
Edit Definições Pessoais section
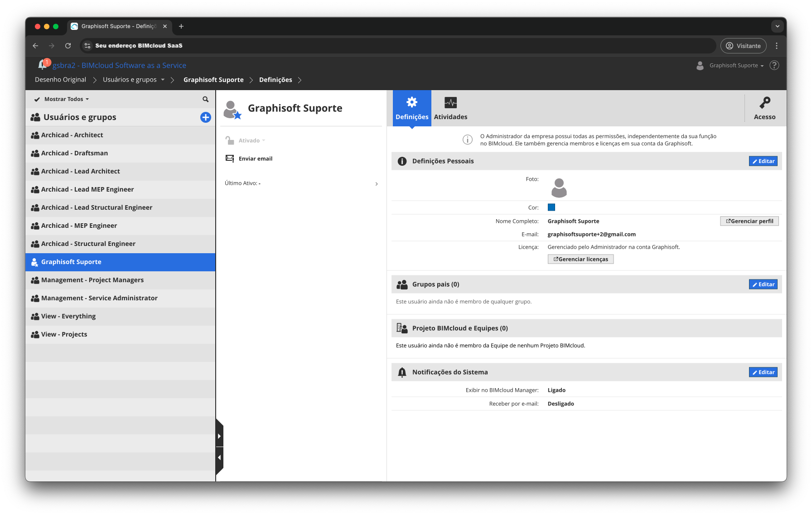click(763, 161)
